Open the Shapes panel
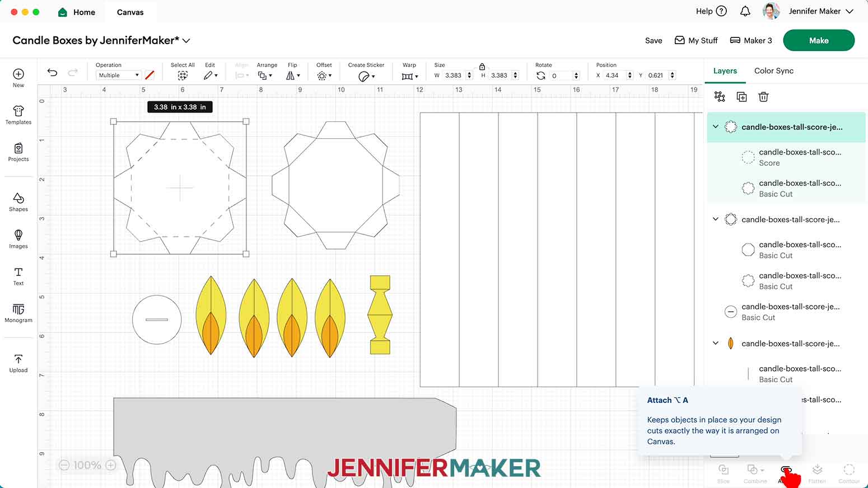 point(18,201)
